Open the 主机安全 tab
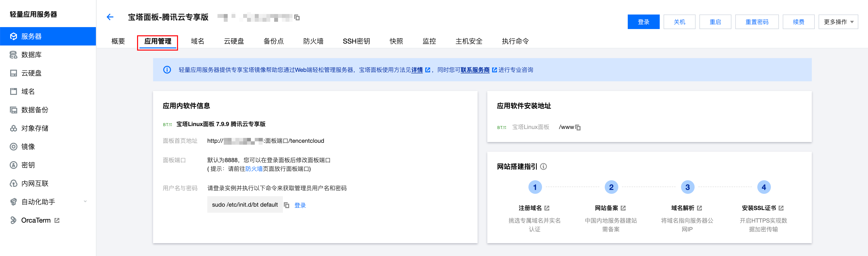 pos(469,41)
